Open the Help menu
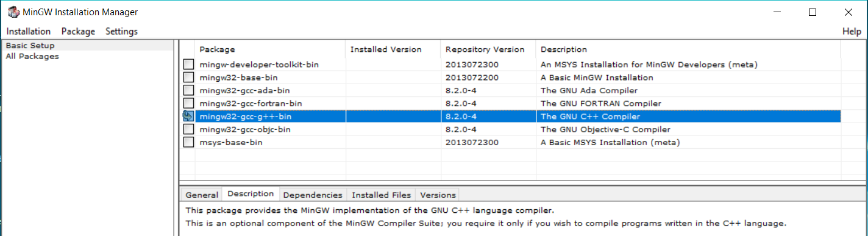The height and width of the screenshot is (236, 868). pos(852,31)
